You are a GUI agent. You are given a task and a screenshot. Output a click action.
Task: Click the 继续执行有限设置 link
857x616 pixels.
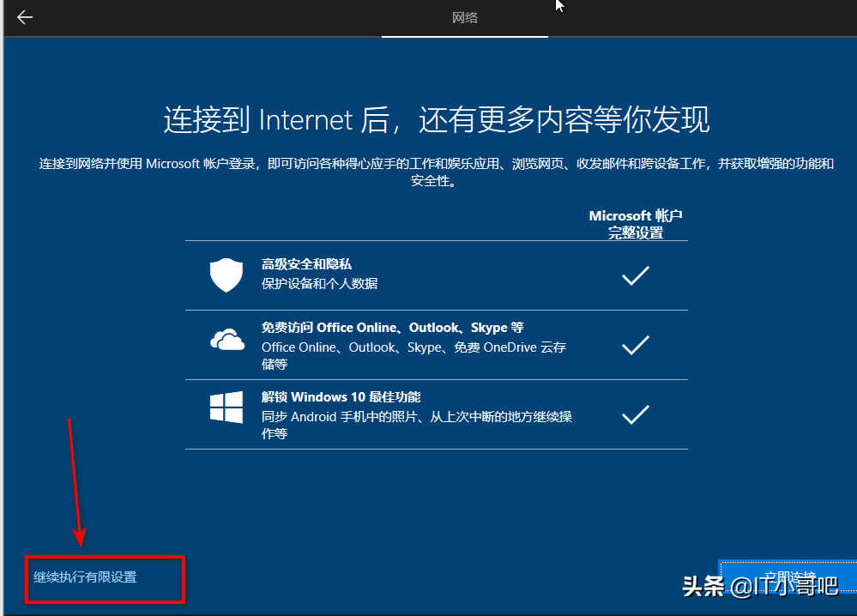[83, 578]
